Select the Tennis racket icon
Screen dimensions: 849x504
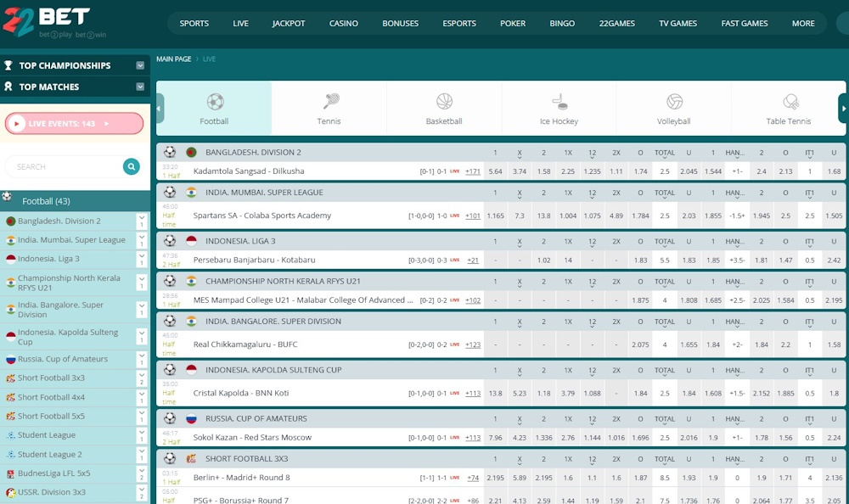331,101
